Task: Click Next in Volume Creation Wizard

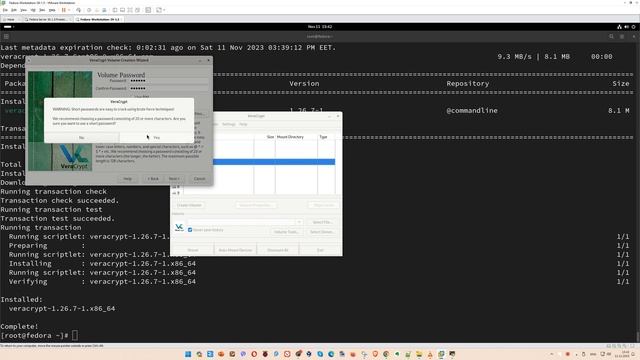Action: 174,179
